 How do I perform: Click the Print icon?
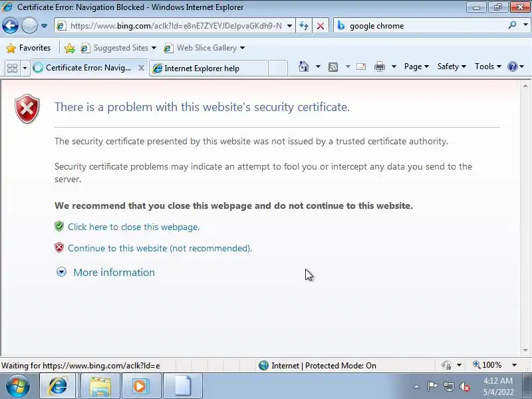click(380, 66)
